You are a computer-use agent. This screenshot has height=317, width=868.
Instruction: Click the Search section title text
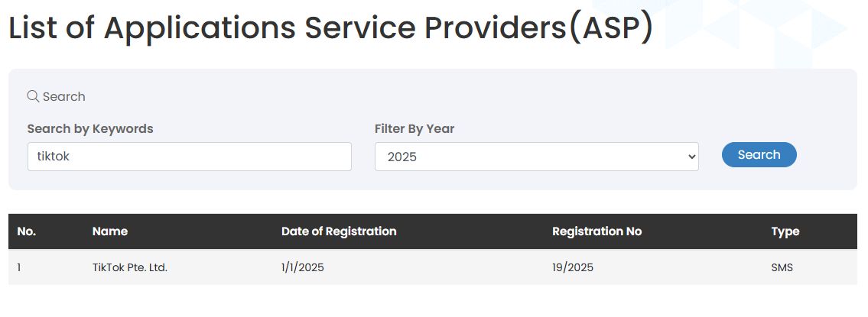64,96
